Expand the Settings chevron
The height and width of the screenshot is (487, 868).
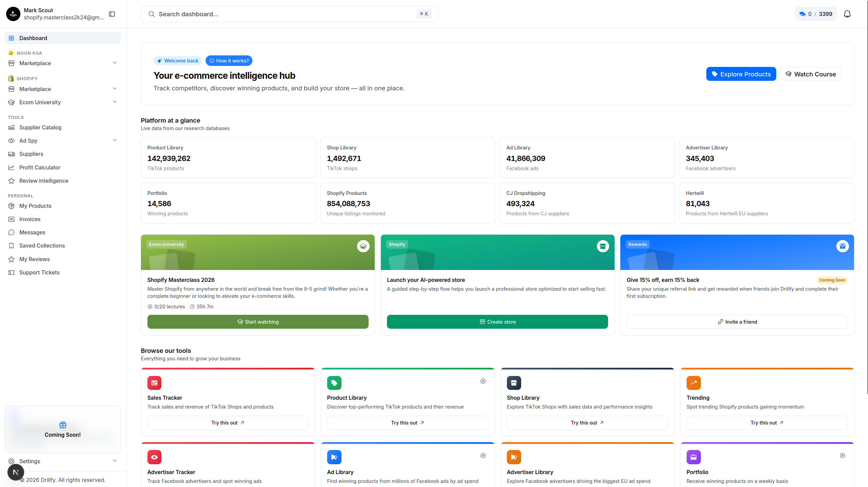(x=114, y=461)
